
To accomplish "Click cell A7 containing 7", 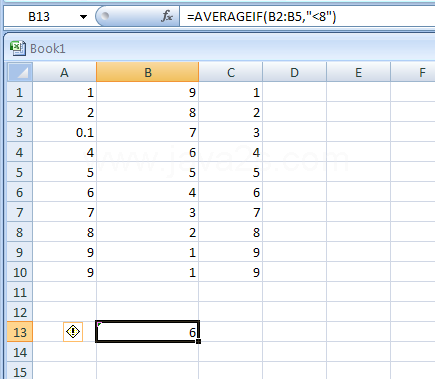I will tap(64, 212).
